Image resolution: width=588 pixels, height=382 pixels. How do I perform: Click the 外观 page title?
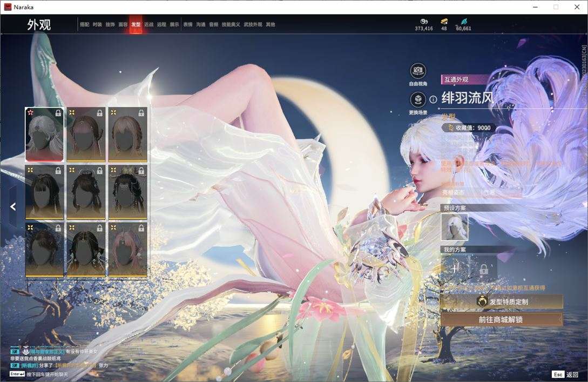click(x=39, y=25)
